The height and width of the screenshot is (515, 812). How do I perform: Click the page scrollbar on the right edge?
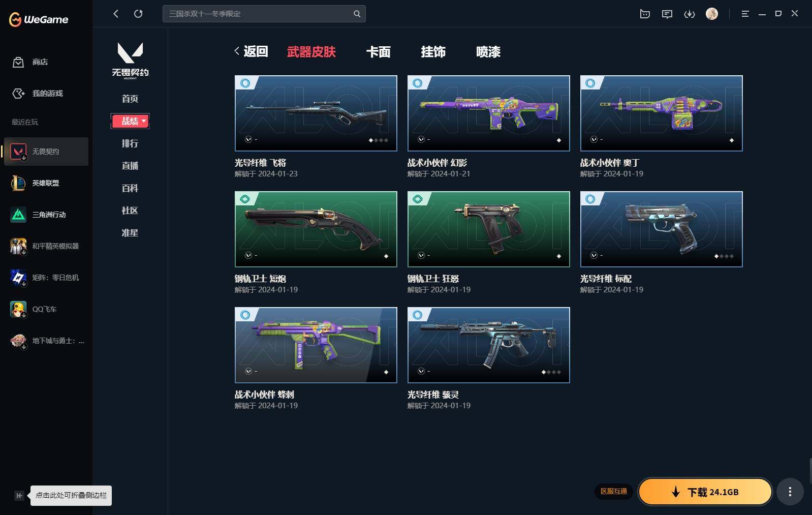(810, 470)
